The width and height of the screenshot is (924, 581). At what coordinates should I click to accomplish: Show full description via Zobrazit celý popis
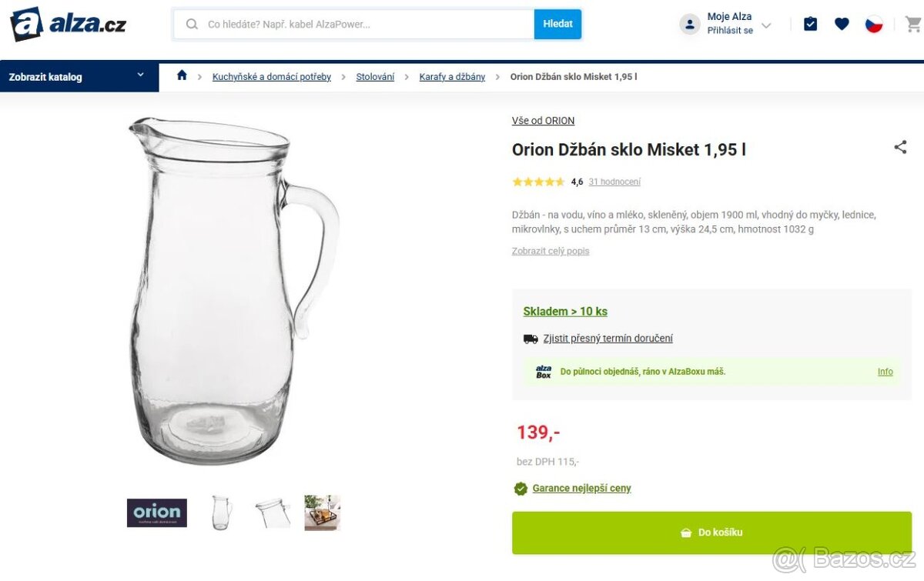[x=551, y=251]
